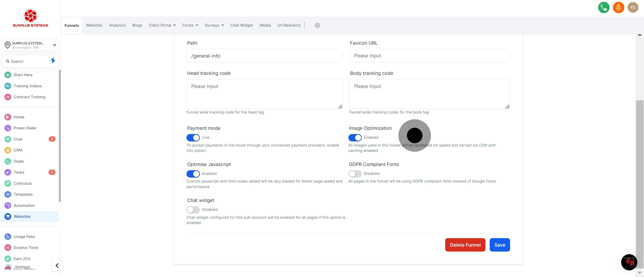The width and height of the screenshot is (644, 277).
Task: Click the Delete Funnel button
Action: click(x=465, y=245)
